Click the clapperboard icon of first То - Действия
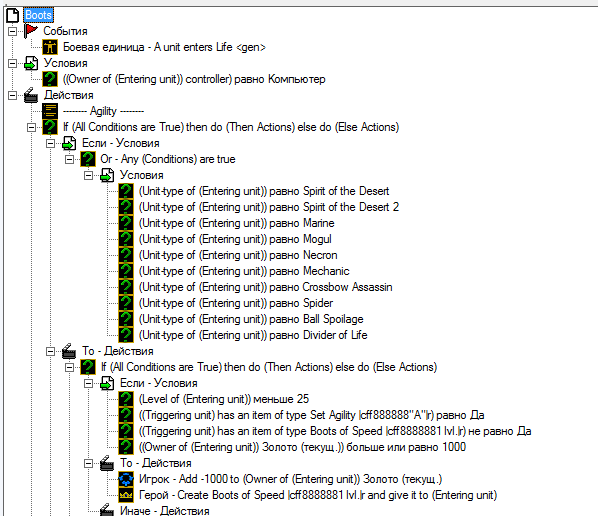Viewport: 598px width, 516px height. 69,351
